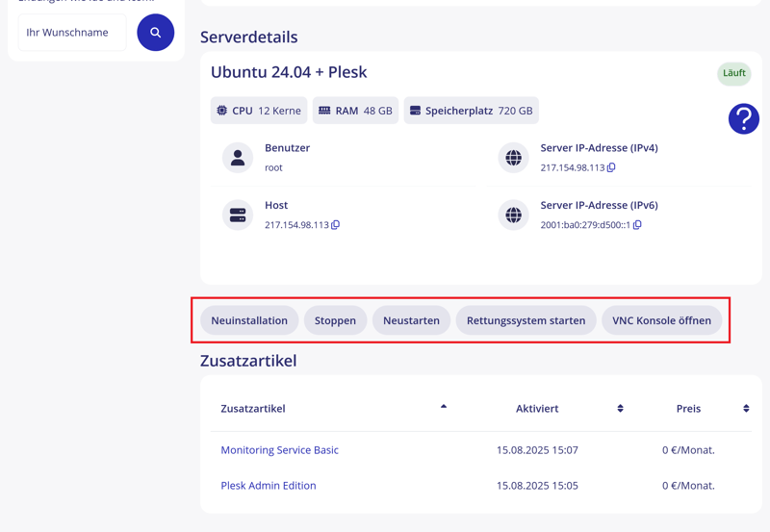Sort table by Zusatzartikel column arrow
Viewport: 770px width, 532px height.
(x=444, y=407)
